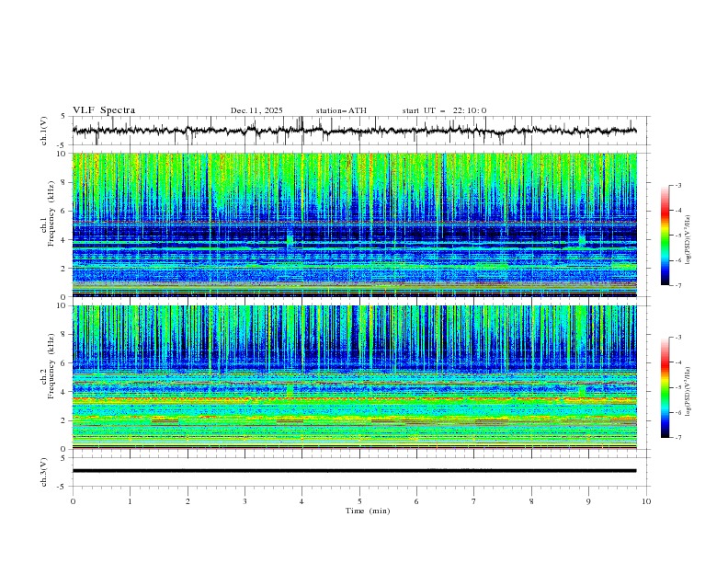The width and height of the screenshot is (728, 563).
Task: Click the 'ch.3(V)' waveform axis label
Action: coord(44,472)
